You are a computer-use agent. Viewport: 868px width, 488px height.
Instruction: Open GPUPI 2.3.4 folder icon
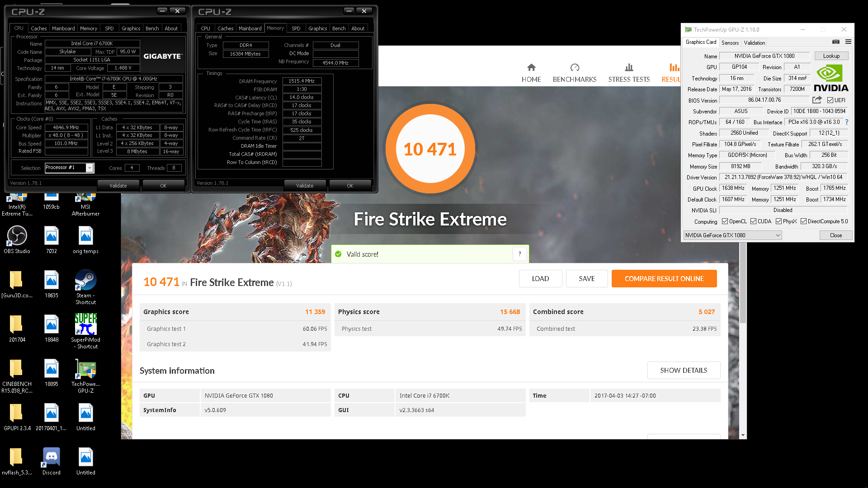pyautogui.click(x=17, y=417)
